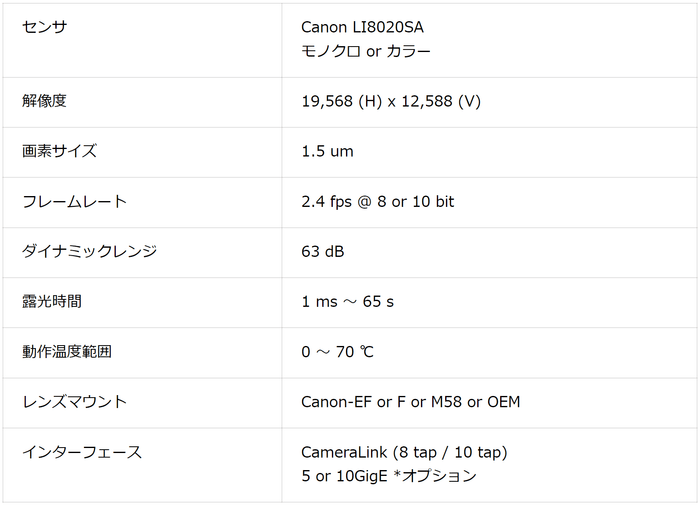Screen dimensions: 700x505
Task: Click the 解像度 label cell
Action: point(44,101)
